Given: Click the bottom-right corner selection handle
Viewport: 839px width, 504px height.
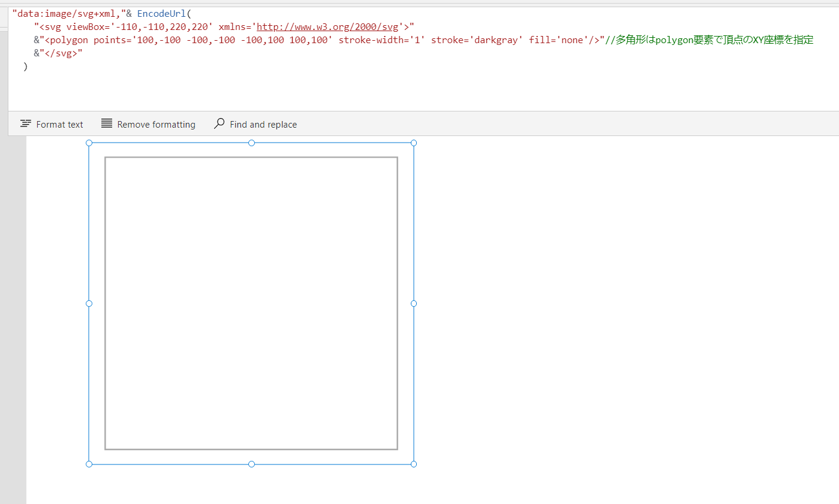Looking at the screenshot, I should pyautogui.click(x=414, y=464).
